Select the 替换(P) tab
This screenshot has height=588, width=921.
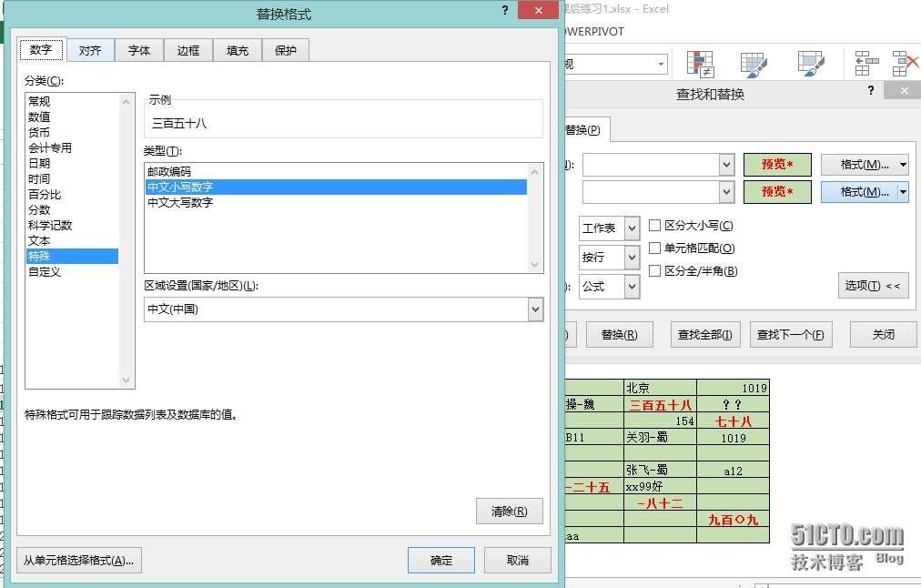pos(585,130)
